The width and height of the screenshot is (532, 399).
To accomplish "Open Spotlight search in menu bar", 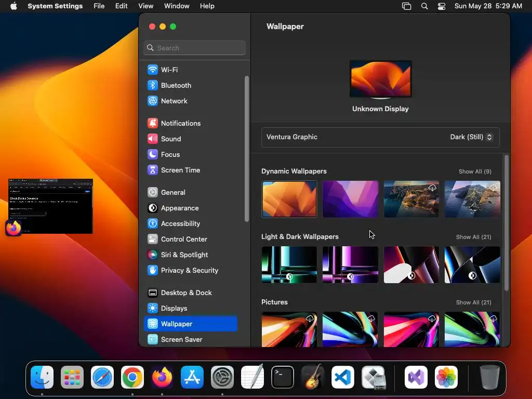I will click(424, 6).
